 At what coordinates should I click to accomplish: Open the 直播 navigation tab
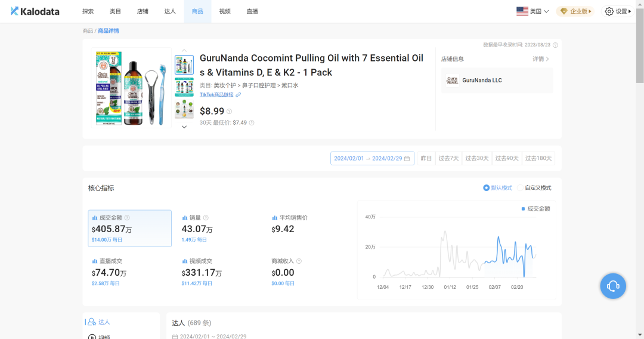pyautogui.click(x=252, y=11)
